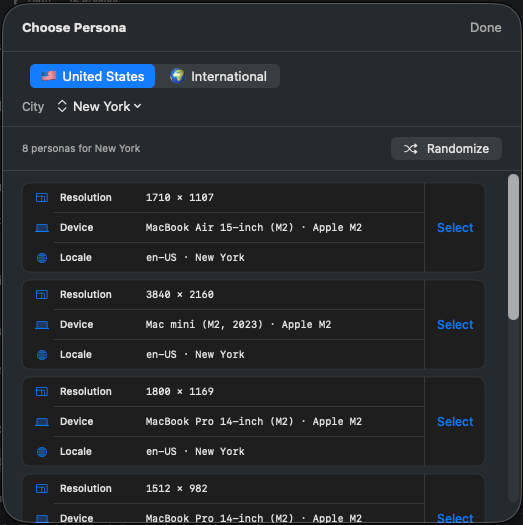Click globe Locale icon in the first persona card

click(42, 258)
